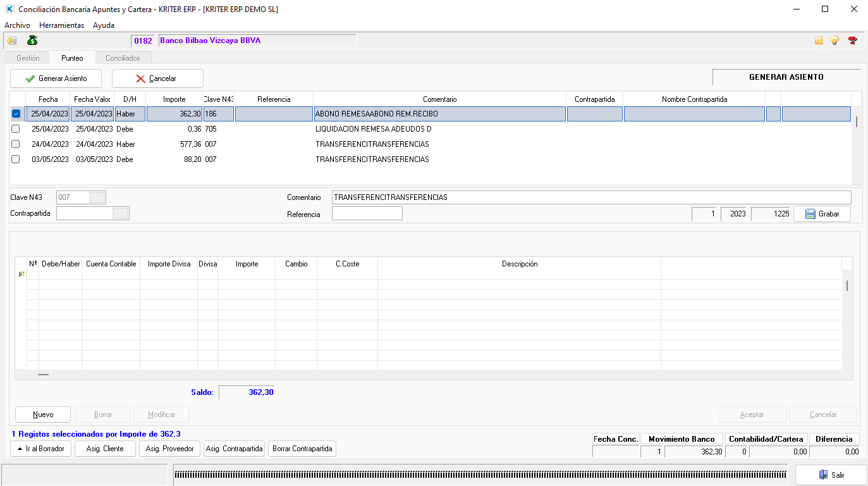Click the Fecha Valor column header
Viewport: 868px width, 486px height.
(92, 99)
